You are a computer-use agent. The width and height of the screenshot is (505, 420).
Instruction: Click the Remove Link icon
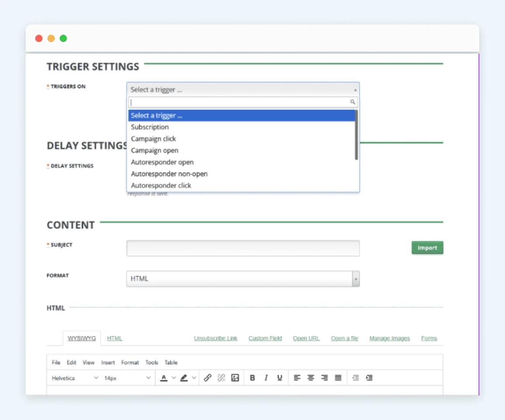(x=221, y=378)
